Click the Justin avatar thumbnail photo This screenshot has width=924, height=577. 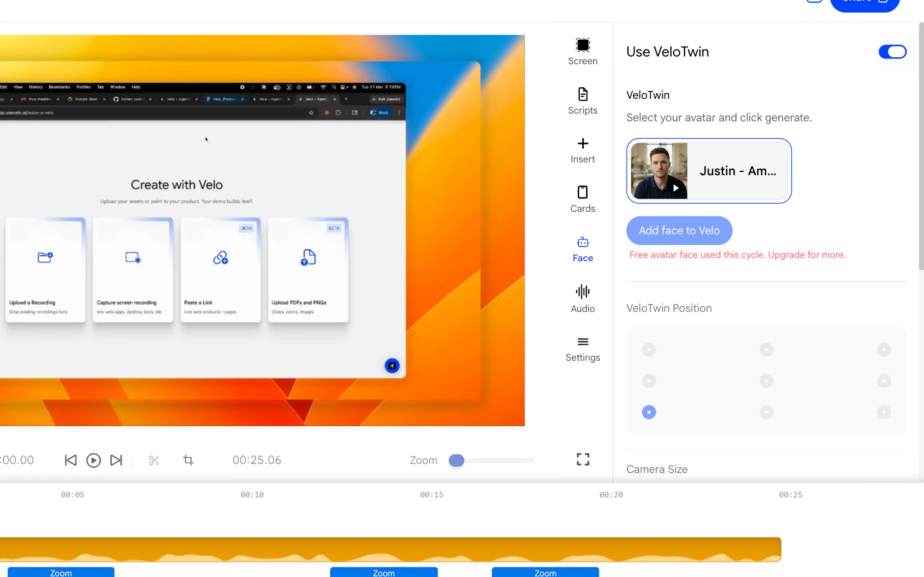(x=659, y=171)
